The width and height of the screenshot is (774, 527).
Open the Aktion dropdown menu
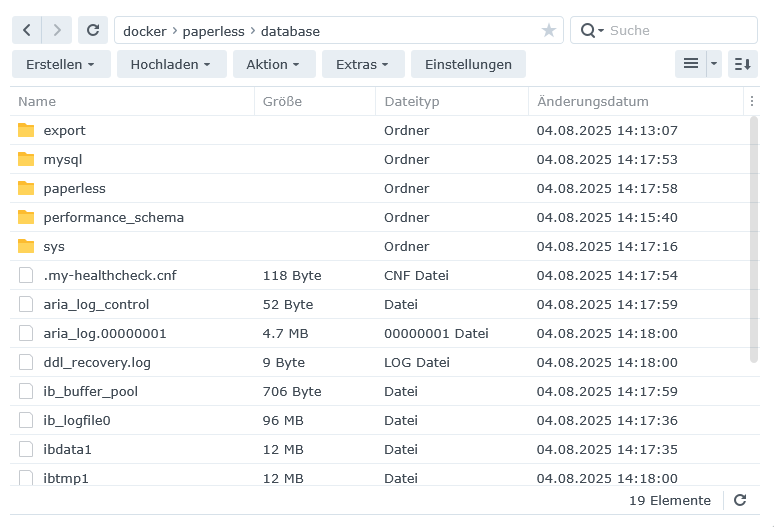coord(274,64)
